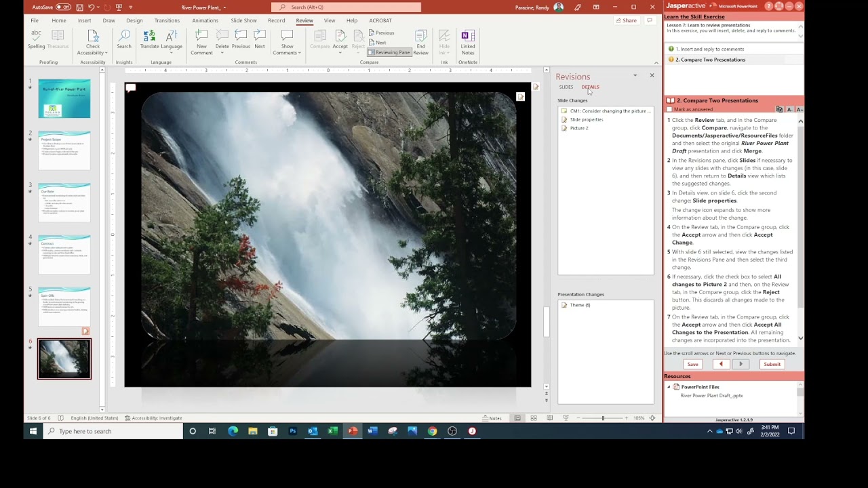Check the Picture 2 change checkbox

(x=564, y=128)
